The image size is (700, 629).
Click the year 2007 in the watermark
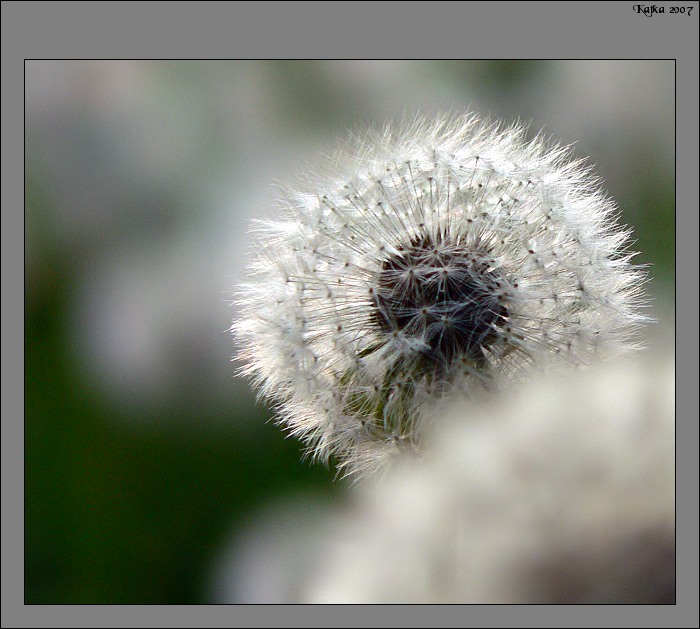click(x=680, y=10)
